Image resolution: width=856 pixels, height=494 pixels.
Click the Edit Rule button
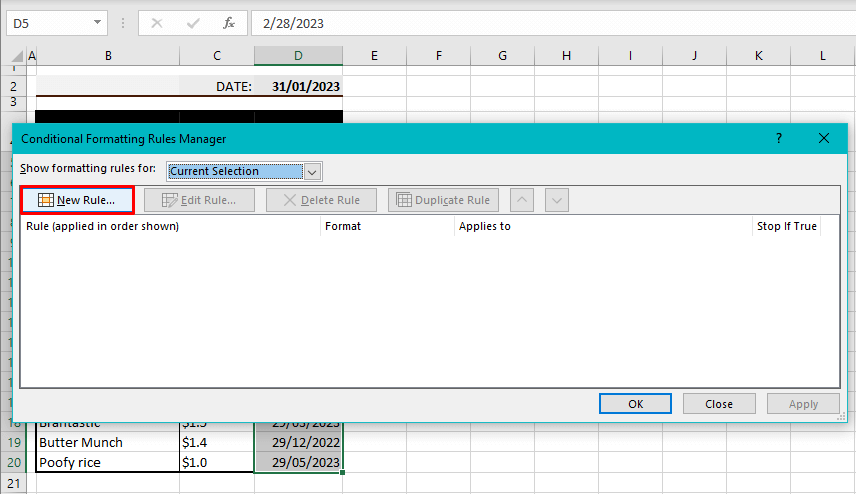(199, 200)
